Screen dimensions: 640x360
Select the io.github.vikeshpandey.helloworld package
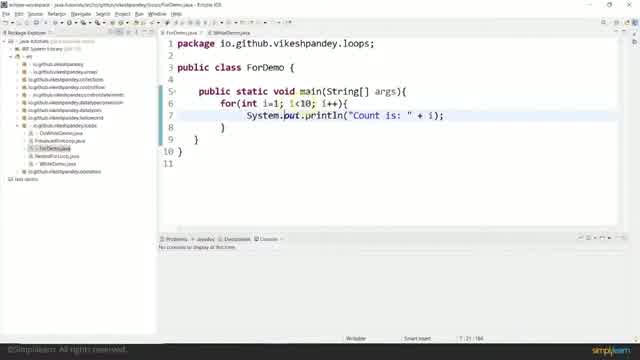pos(66,118)
